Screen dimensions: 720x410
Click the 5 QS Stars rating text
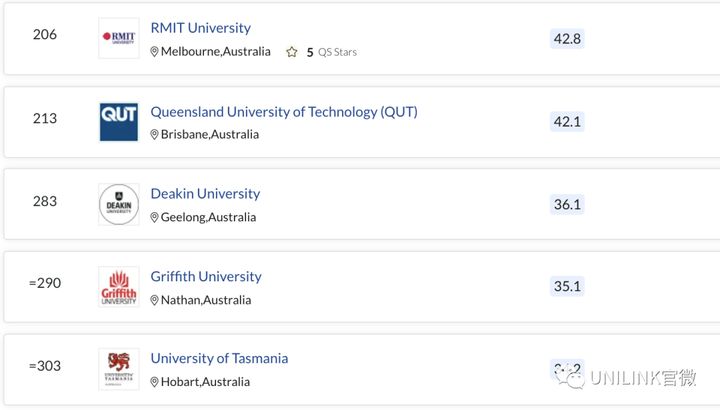[332, 52]
